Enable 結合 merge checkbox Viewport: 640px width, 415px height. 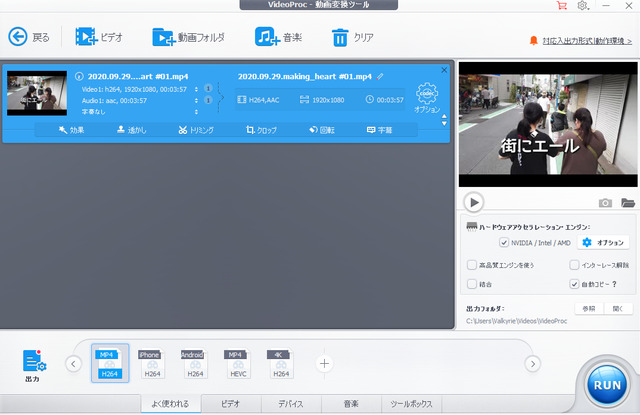coord(471,284)
